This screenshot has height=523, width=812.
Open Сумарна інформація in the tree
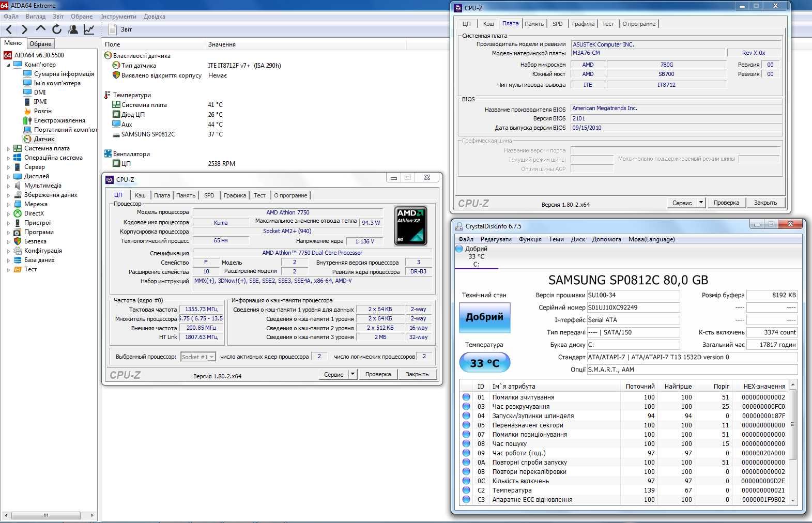pyautogui.click(x=64, y=74)
